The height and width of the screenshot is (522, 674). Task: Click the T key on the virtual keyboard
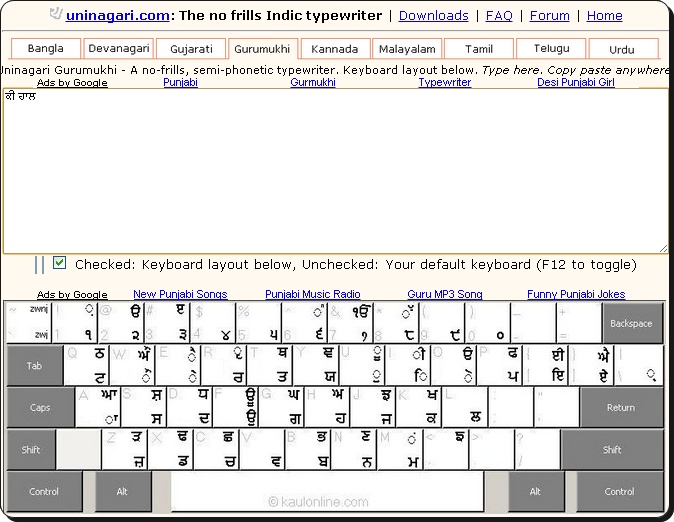[270, 365]
